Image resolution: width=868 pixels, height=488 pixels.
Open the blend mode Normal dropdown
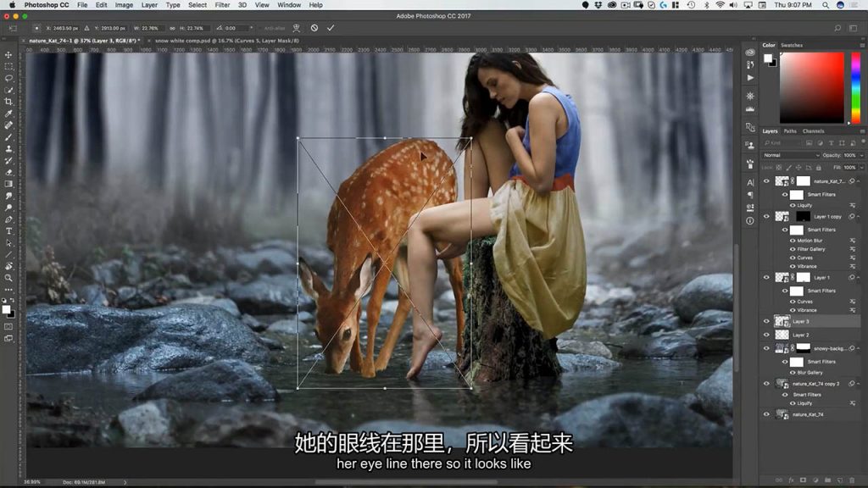791,156
